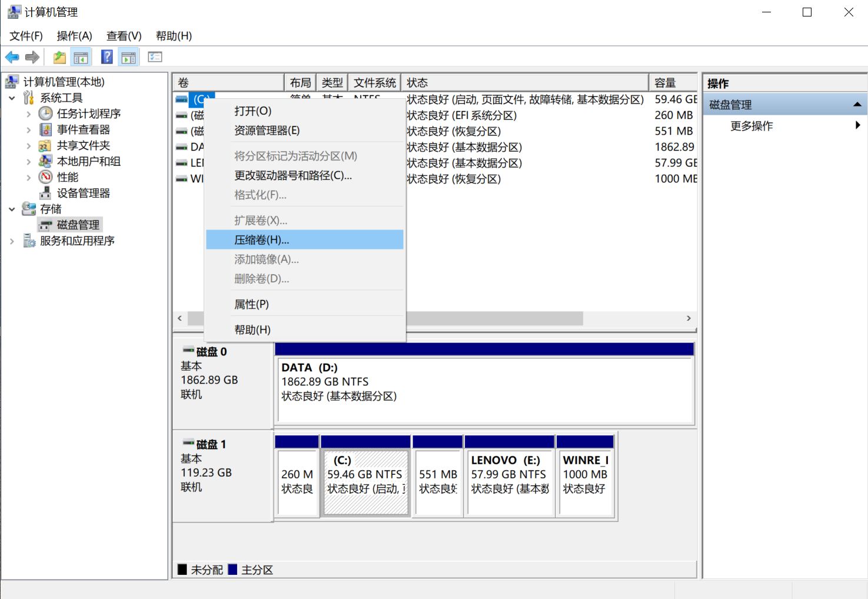Expand the 服务和应用程序 node arrow
The height and width of the screenshot is (599, 868).
tap(12, 241)
